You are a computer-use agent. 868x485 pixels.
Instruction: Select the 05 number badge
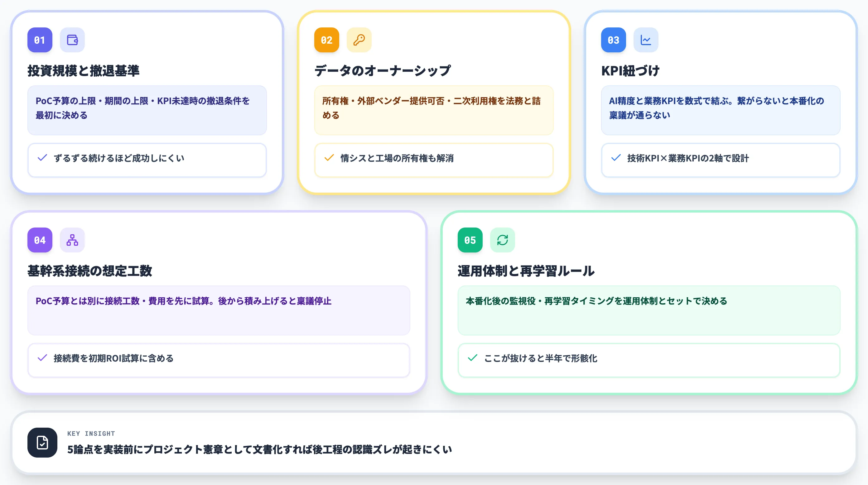pyautogui.click(x=470, y=240)
